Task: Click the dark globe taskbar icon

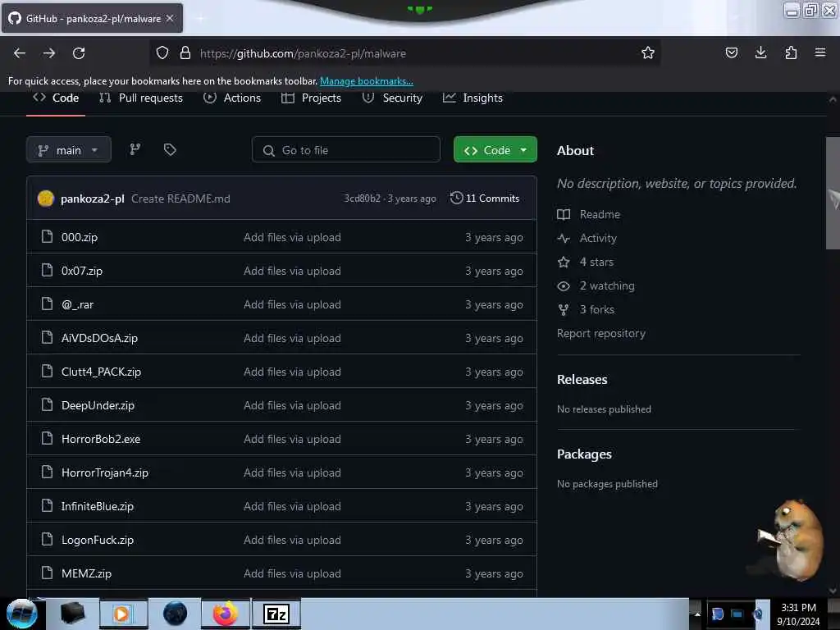Action: point(175,614)
